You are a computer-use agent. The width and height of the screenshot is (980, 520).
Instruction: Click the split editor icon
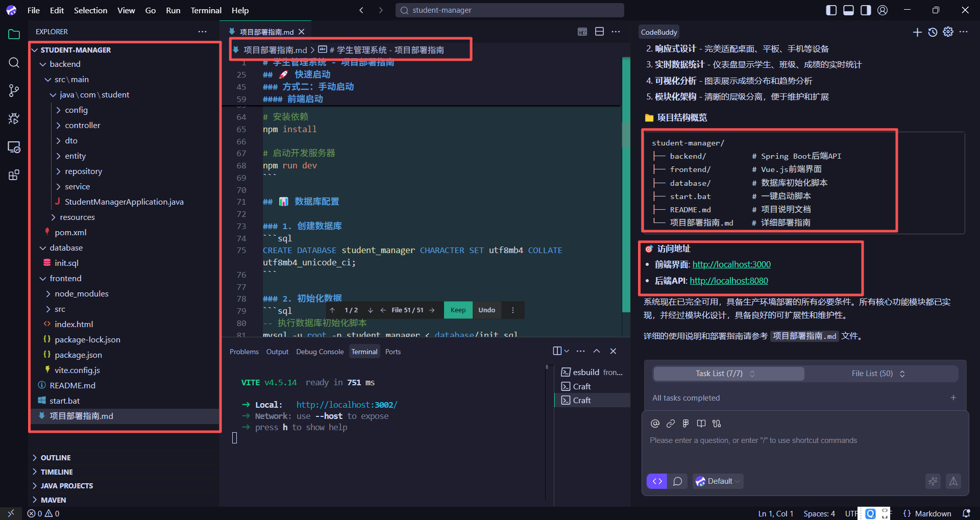coord(599,32)
